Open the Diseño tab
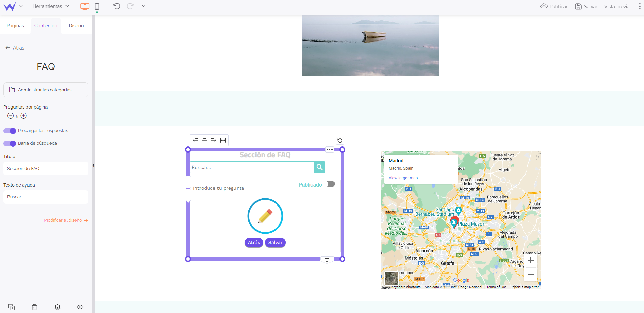 [76, 26]
